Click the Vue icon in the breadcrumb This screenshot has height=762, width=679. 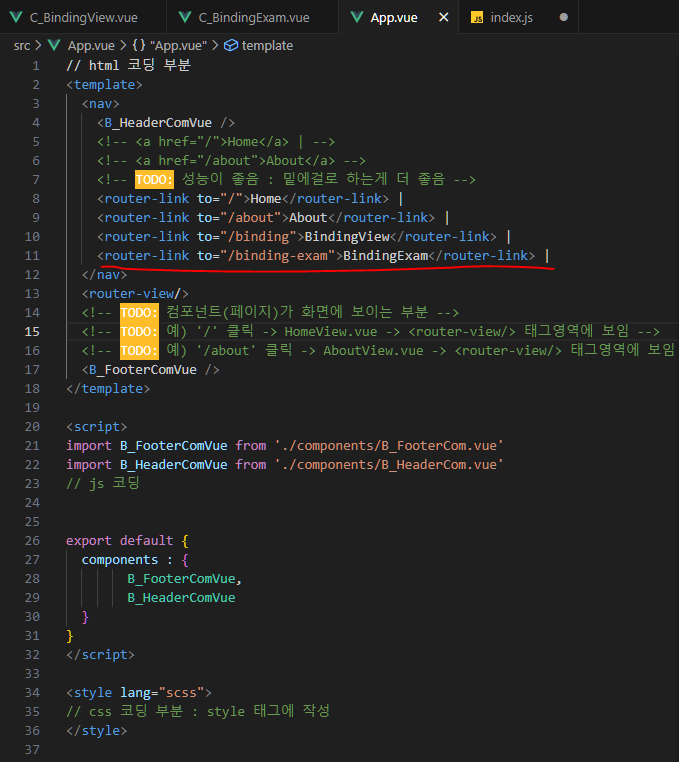(54, 46)
